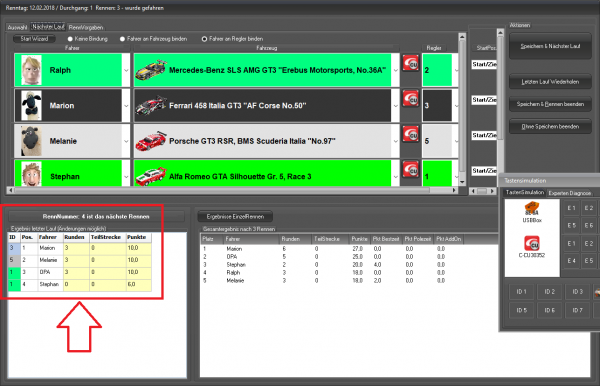Click the CU icon in Ralph's row
Image resolution: width=600 pixels, height=386 pixels.
[411, 64]
